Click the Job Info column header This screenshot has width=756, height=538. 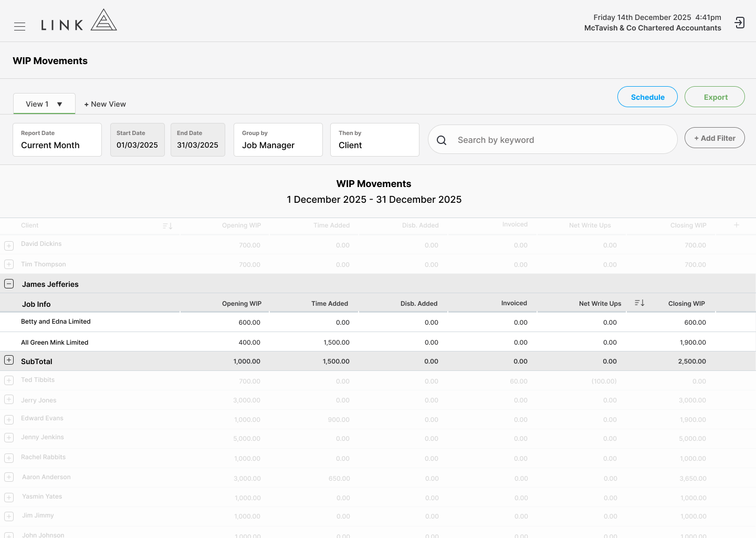tap(36, 304)
